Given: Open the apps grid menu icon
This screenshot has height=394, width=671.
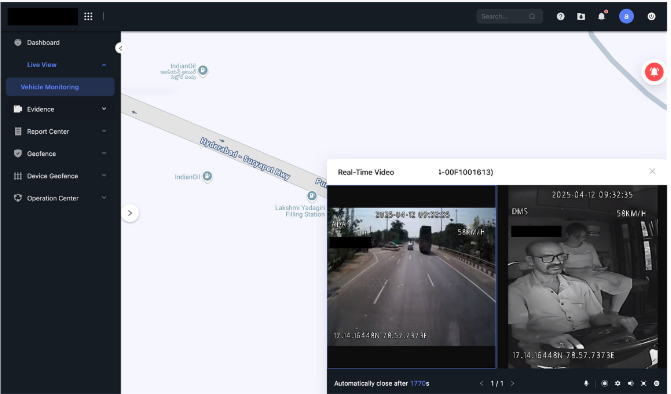Looking at the screenshot, I should point(88,16).
